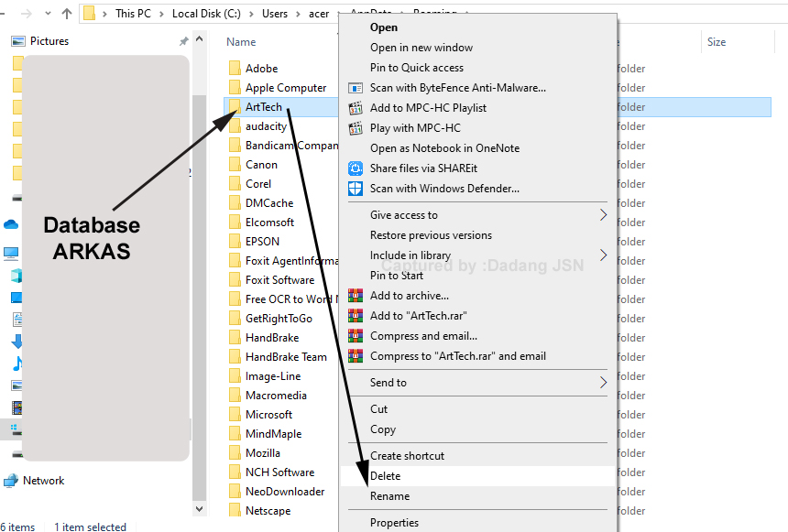The image size is (788, 532).
Task: Select the NeoDownloader folder
Action: click(x=285, y=492)
